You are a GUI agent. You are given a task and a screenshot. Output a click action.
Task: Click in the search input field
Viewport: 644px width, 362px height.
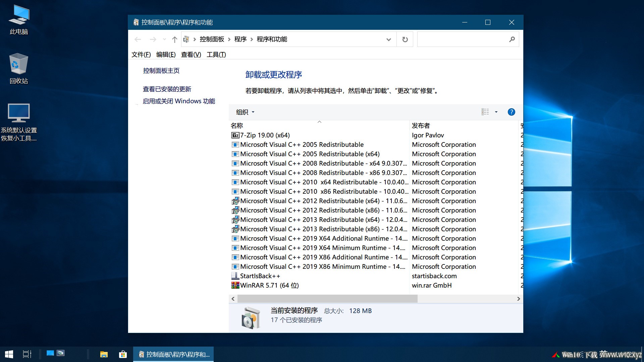[463, 40]
